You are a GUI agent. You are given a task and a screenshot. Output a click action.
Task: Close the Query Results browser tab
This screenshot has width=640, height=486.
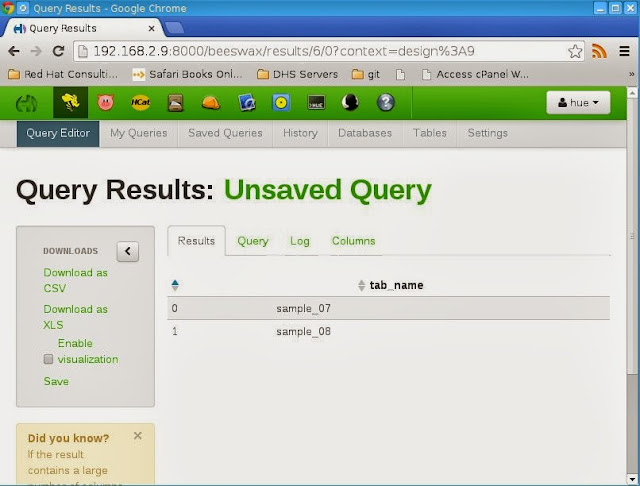click(151, 29)
